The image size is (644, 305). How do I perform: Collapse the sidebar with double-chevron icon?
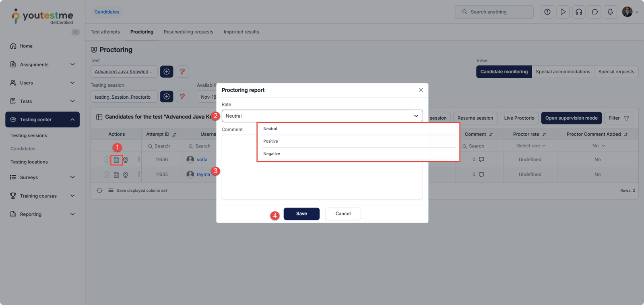(x=75, y=32)
